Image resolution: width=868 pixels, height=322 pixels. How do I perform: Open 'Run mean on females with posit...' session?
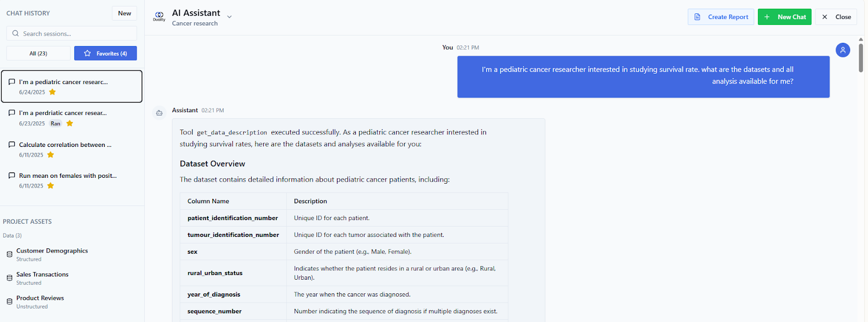tap(72, 180)
